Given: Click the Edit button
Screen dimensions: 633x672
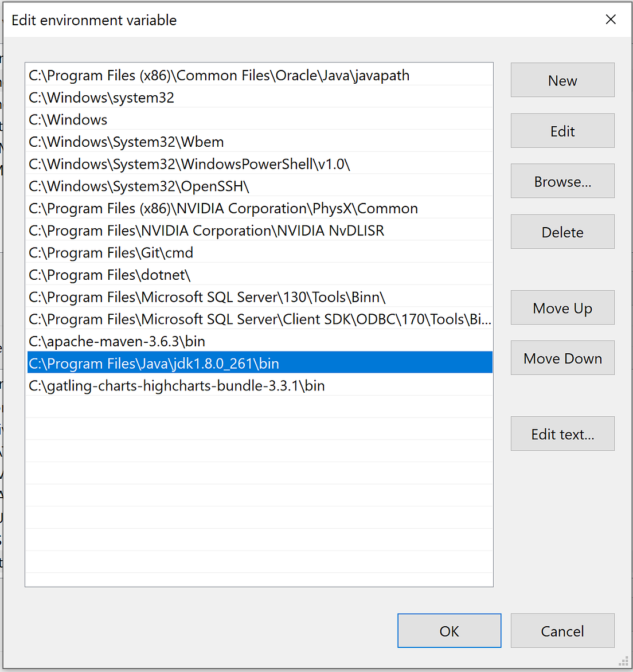Looking at the screenshot, I should point(561,131).
